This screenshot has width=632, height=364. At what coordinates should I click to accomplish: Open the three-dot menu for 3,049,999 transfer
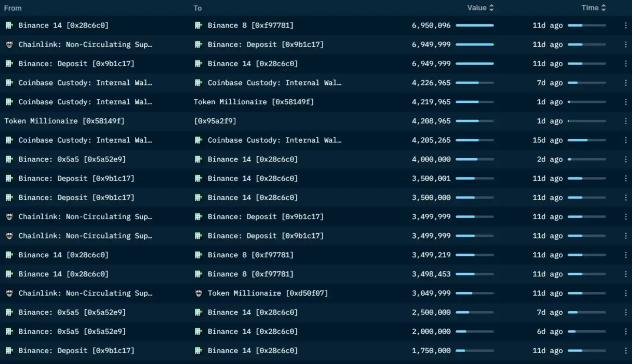tap(626, 293)
